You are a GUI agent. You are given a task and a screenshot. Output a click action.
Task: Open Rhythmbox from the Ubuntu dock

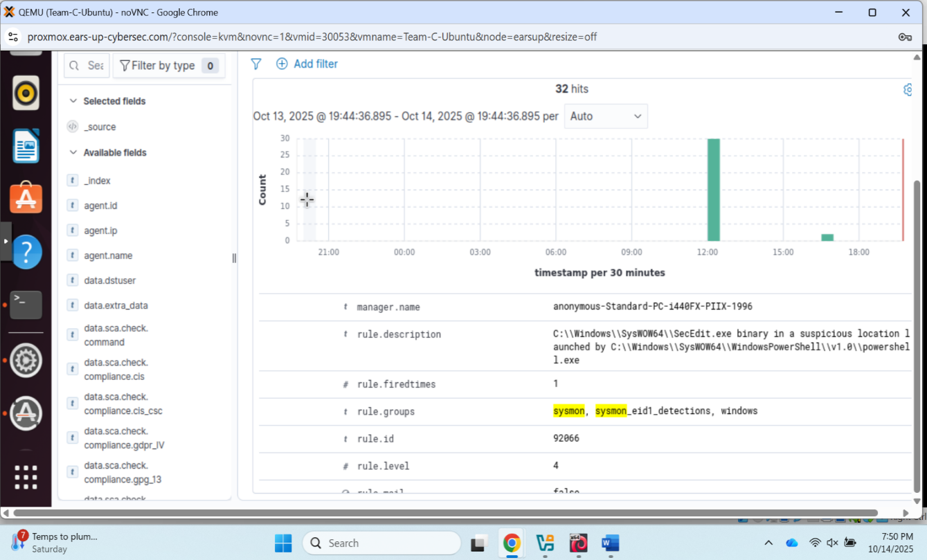pos(26,93)
